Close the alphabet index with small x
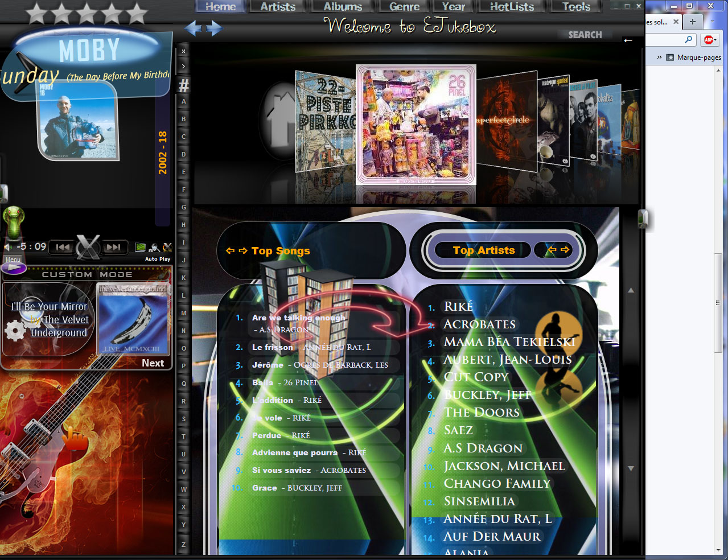Screen dimensions: 728x560 coord(183,51)
